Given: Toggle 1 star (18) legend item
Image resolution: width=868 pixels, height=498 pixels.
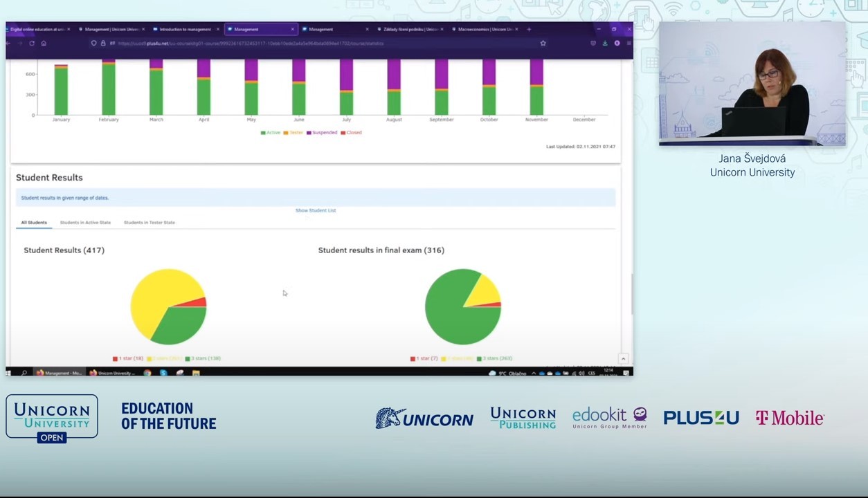Looking at the screenshot, I should [128, 358].
